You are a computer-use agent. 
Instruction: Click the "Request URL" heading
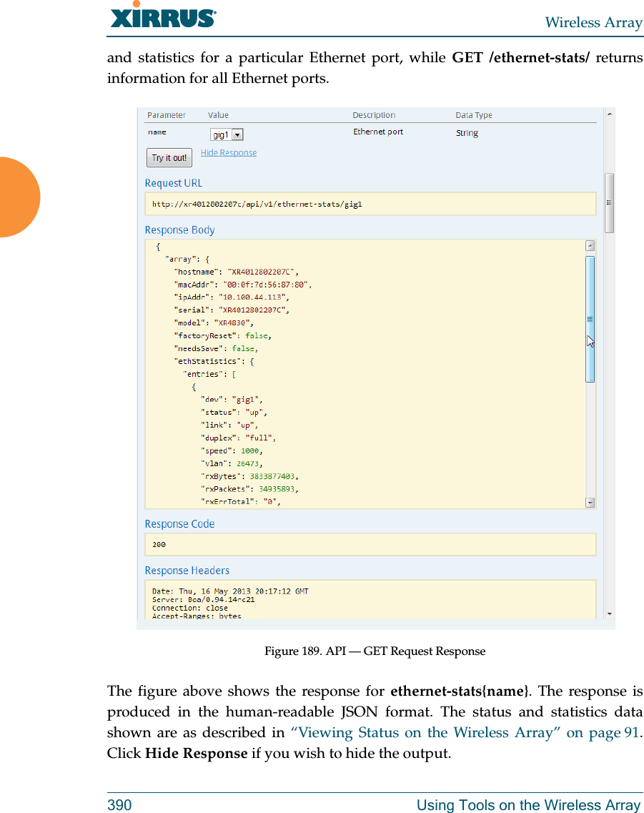click(174, 183)
